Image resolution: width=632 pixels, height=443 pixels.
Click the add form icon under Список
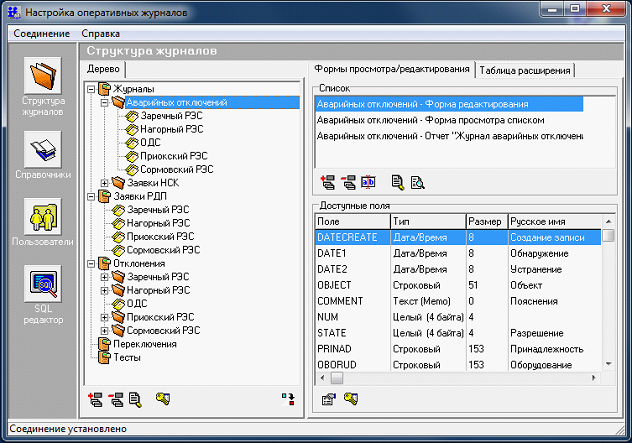(327, 182)
